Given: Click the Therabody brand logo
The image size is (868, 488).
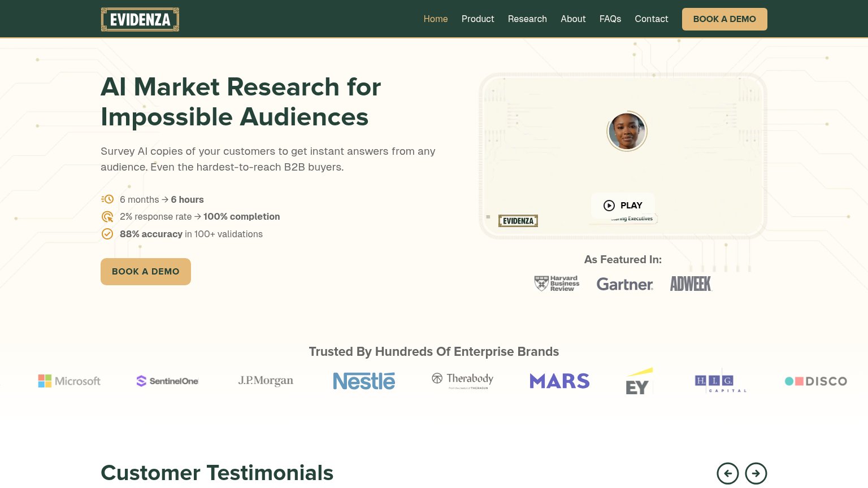Looking at the screenshot, I should point(462,381).
